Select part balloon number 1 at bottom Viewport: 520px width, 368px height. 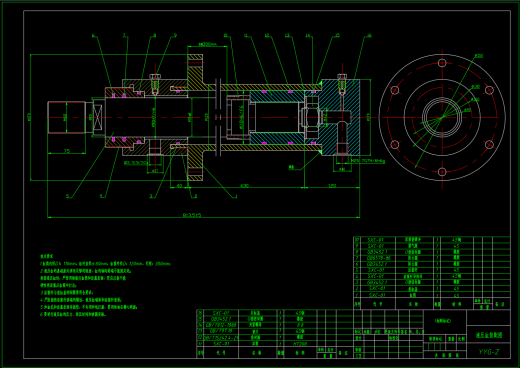click(x=236, y=196)
